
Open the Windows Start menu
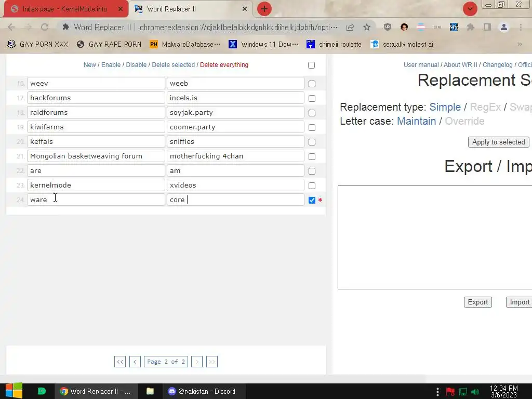(14, 391)
